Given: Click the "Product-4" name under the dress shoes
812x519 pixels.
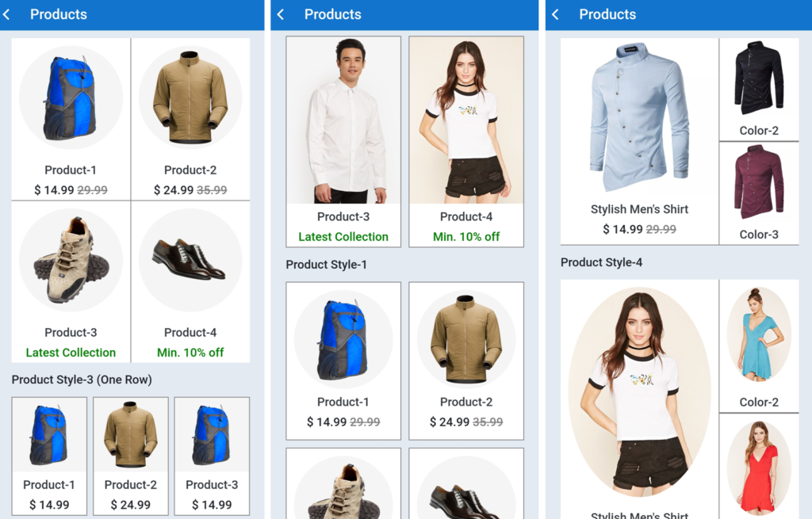Looking at the screenshot, I should coord(190,332).
